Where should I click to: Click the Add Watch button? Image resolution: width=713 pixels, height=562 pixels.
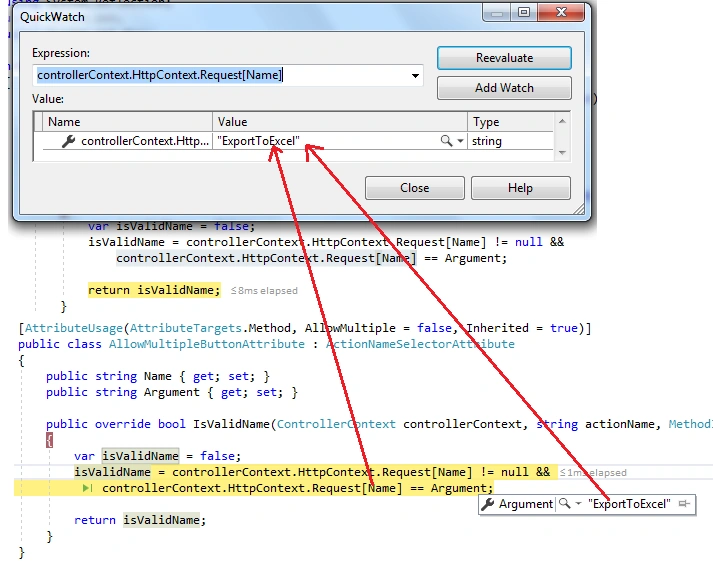(x=504, y=88)
